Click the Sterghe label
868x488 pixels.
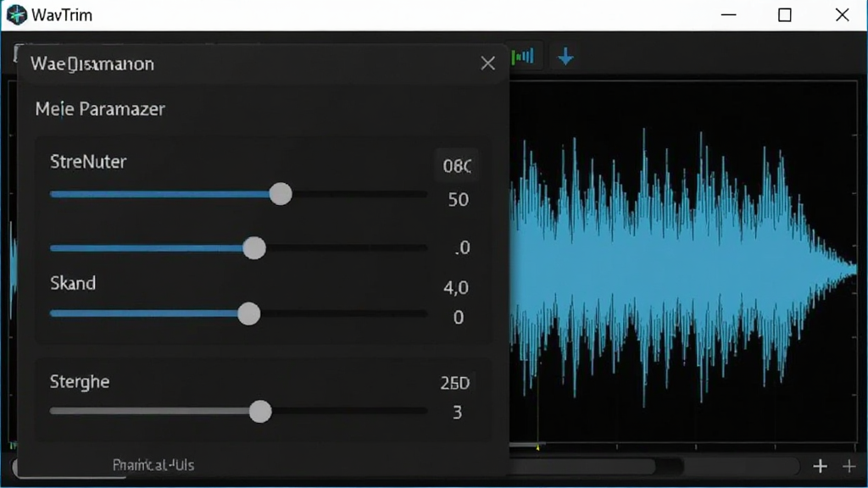pyautogui.click(x=80, y=382)
